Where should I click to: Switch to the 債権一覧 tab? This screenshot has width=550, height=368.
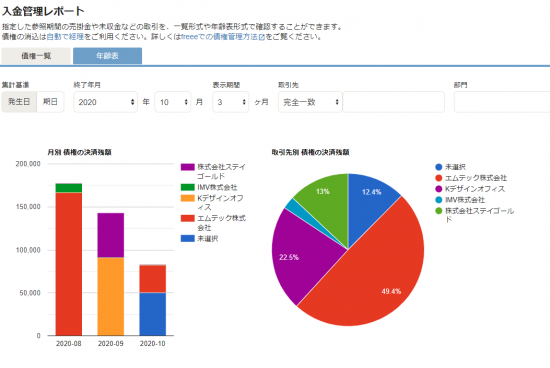[36, 56]
